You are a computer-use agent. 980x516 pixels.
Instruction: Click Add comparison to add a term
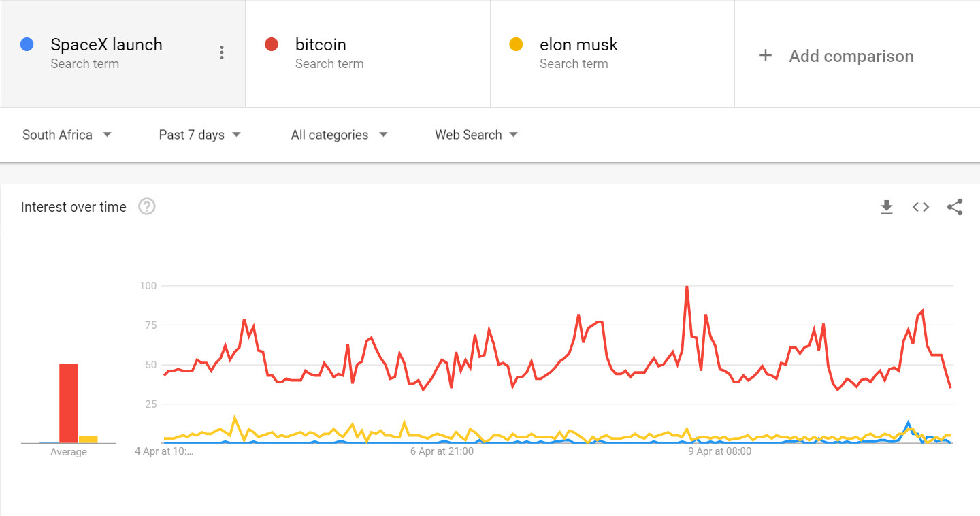click(x=851, y=56)
